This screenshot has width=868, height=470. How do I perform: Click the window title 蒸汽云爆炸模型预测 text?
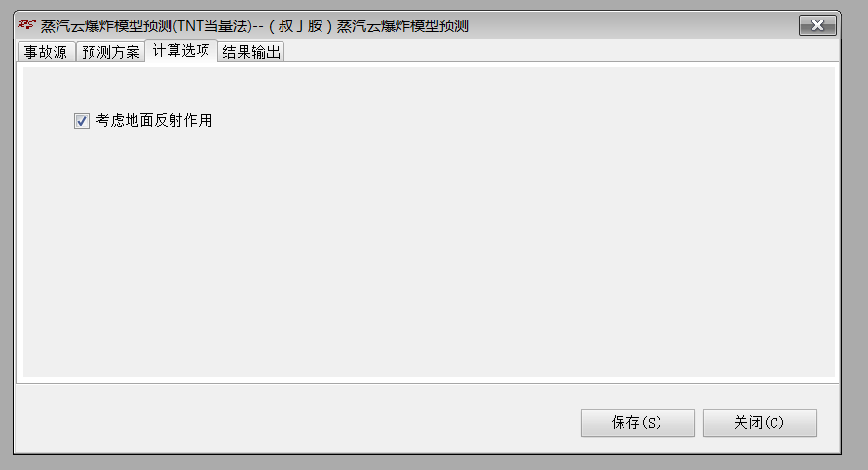[x=106, y=26]
